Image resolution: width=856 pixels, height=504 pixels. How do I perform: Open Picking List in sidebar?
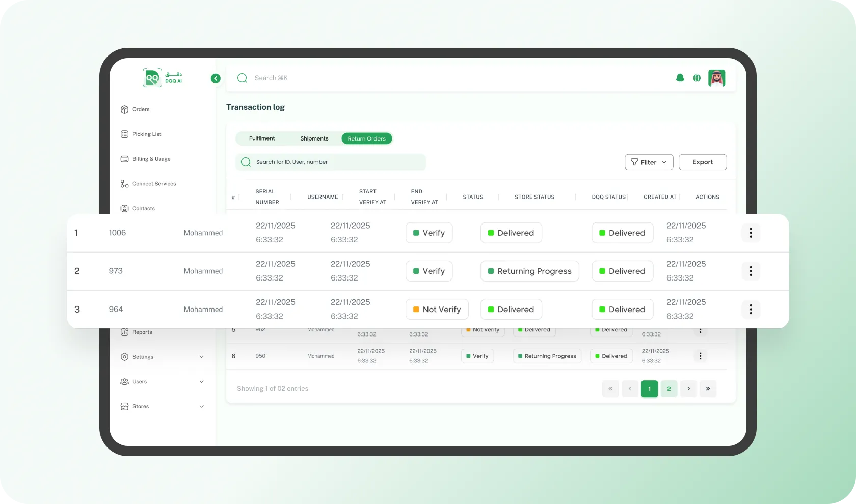(146, 134)
